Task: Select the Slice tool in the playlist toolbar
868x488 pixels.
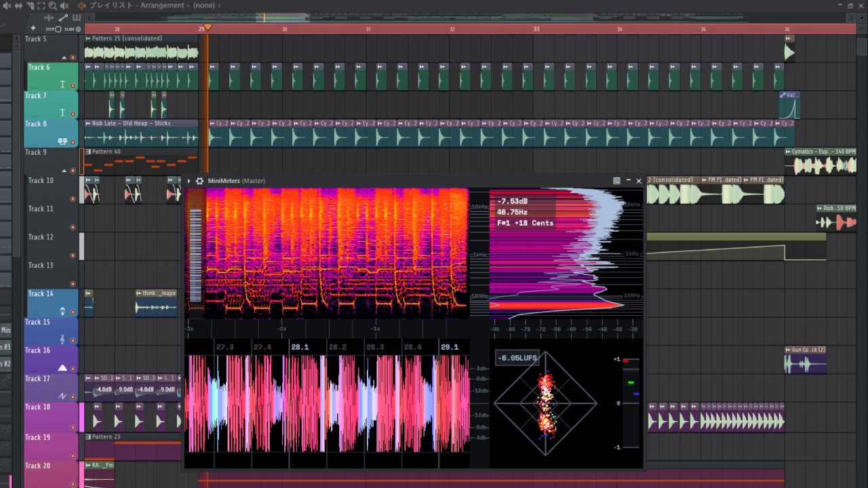Action: 30,5
